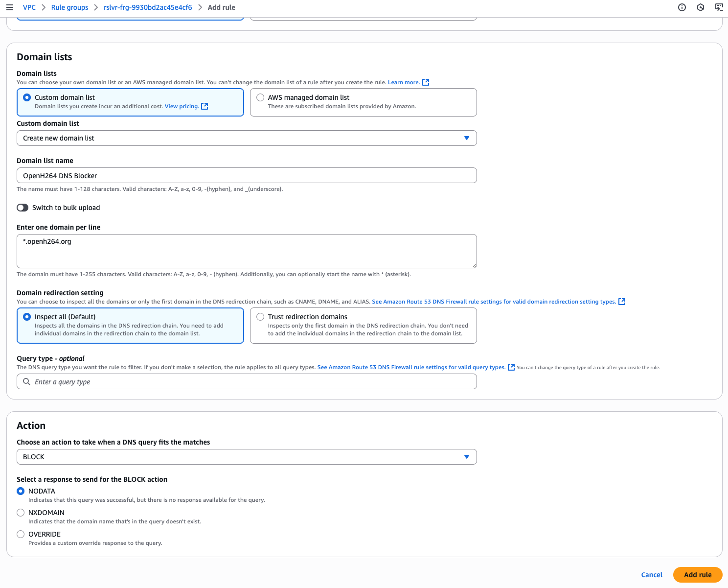The width and height of the screenshot is (728, 588).
Task: Click the Add rule button
Action: pos(697,575)
